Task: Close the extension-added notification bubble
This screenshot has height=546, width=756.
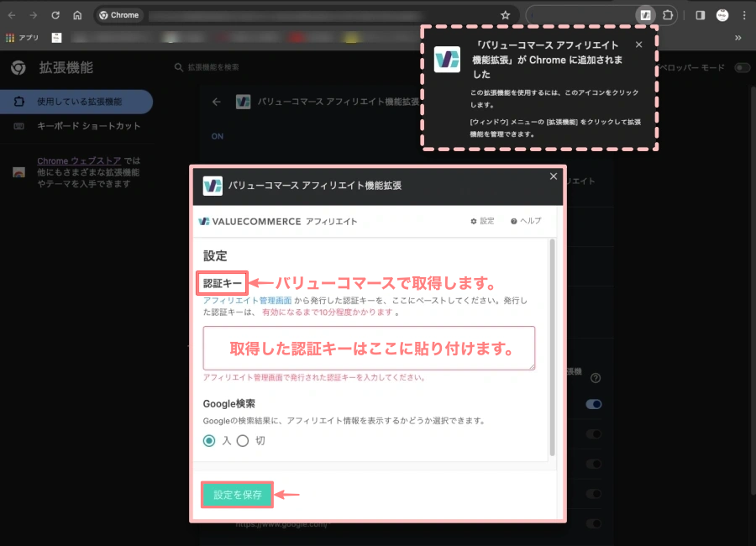Action: click(639, 45)
